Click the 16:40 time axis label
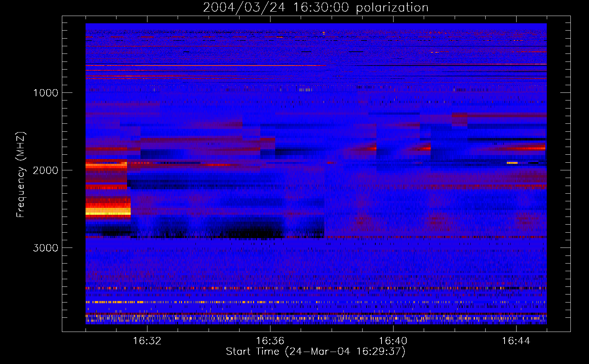This screenshot has width=589, height=364. click(393, 341)
